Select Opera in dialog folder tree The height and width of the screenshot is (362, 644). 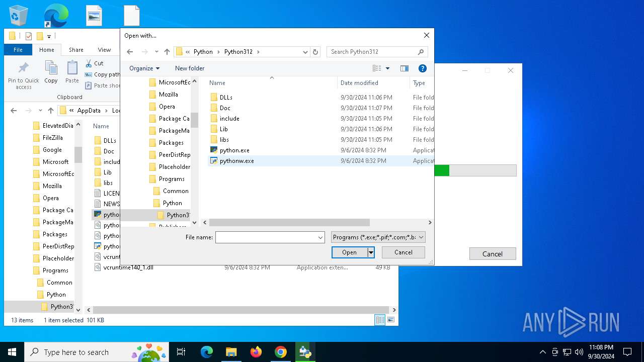(167, 107)
